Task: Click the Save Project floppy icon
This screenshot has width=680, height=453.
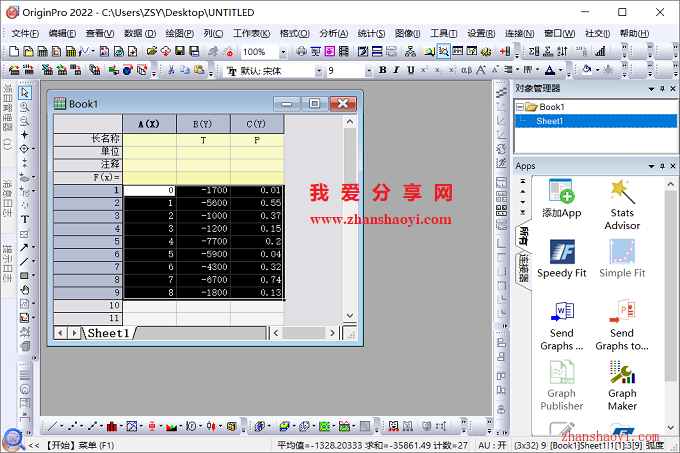Action: pyautogui.click(x=180, y=52)
